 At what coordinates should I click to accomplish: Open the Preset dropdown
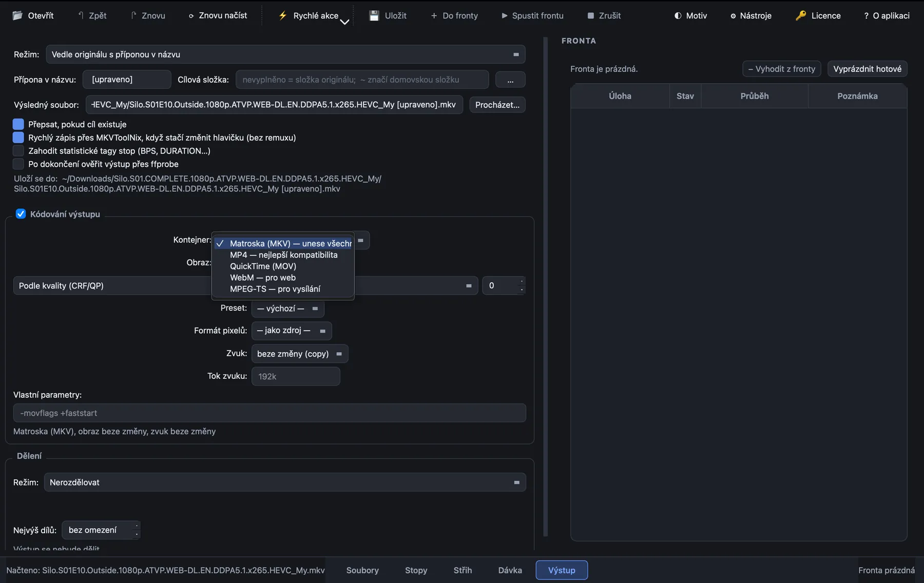[x=288, y=308]
